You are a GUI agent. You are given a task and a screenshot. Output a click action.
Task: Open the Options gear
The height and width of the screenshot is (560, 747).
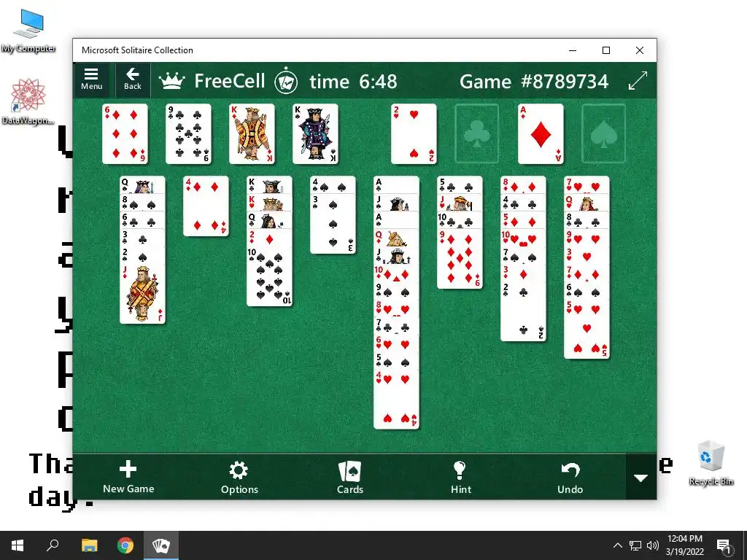tap(239, 477)
